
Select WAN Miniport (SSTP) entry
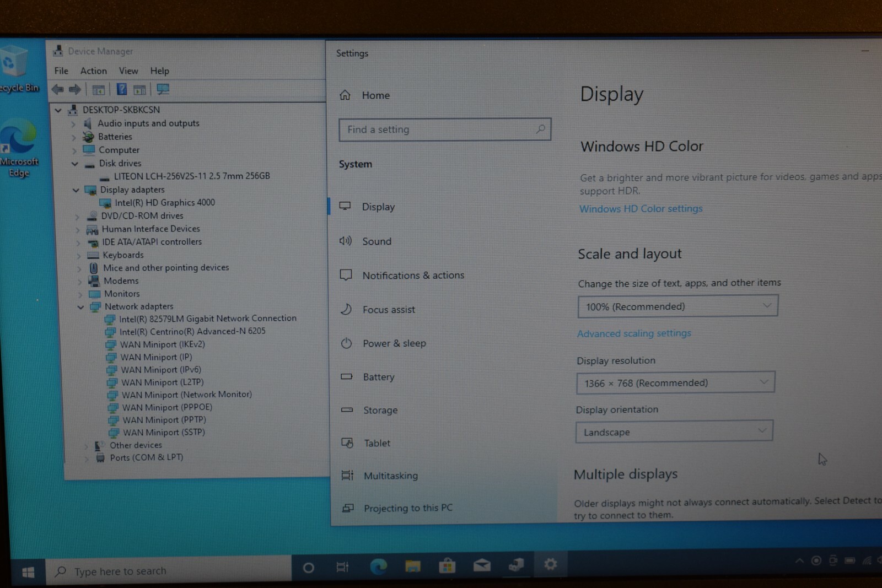point(164,433)
